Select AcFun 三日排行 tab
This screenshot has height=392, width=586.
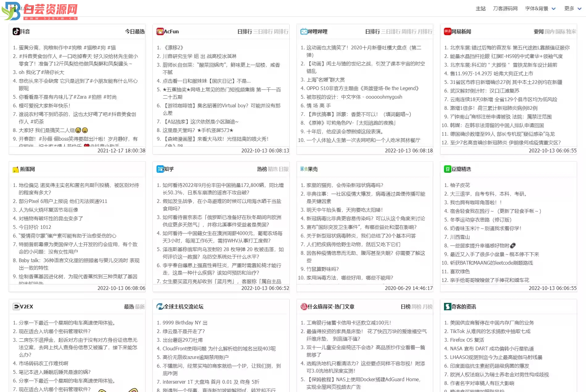(263, 31)
